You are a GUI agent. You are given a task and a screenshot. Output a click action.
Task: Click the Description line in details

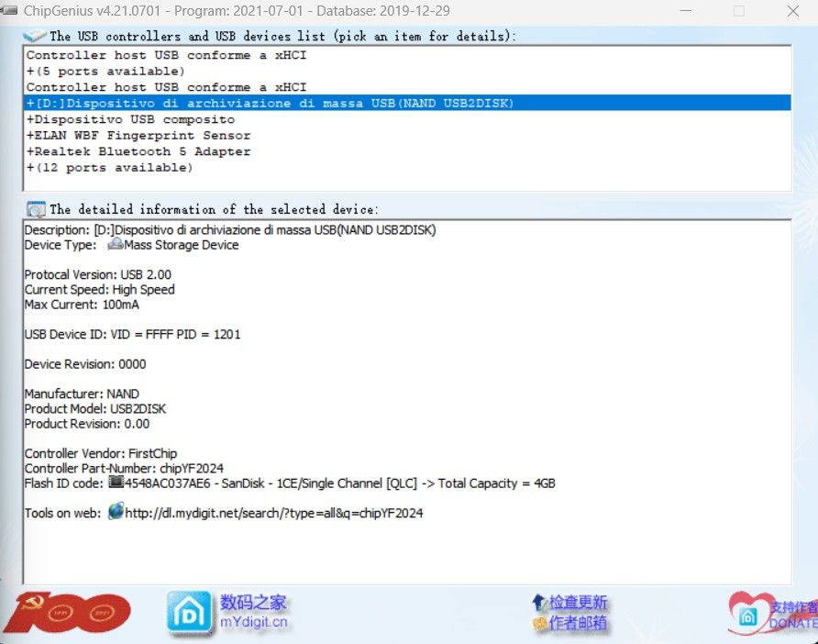230,229
